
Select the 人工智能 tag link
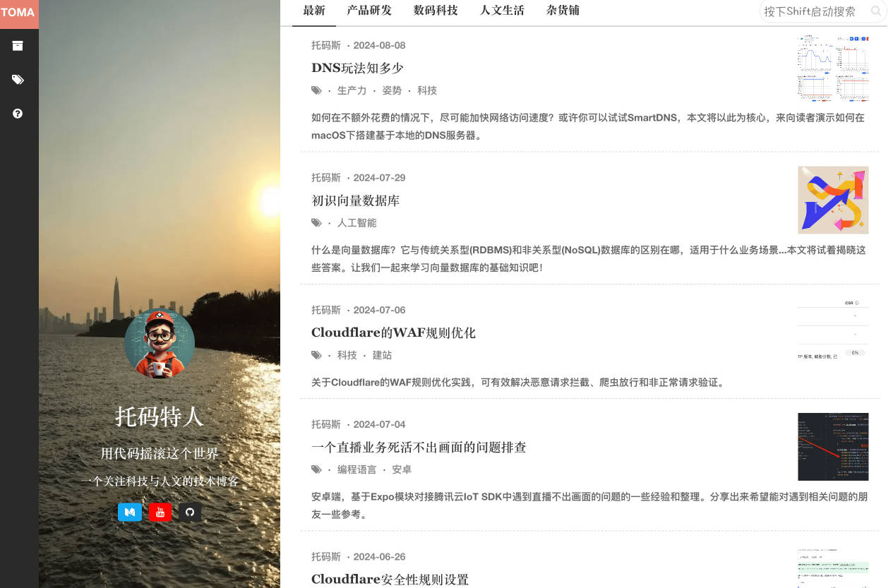point(356,222)
